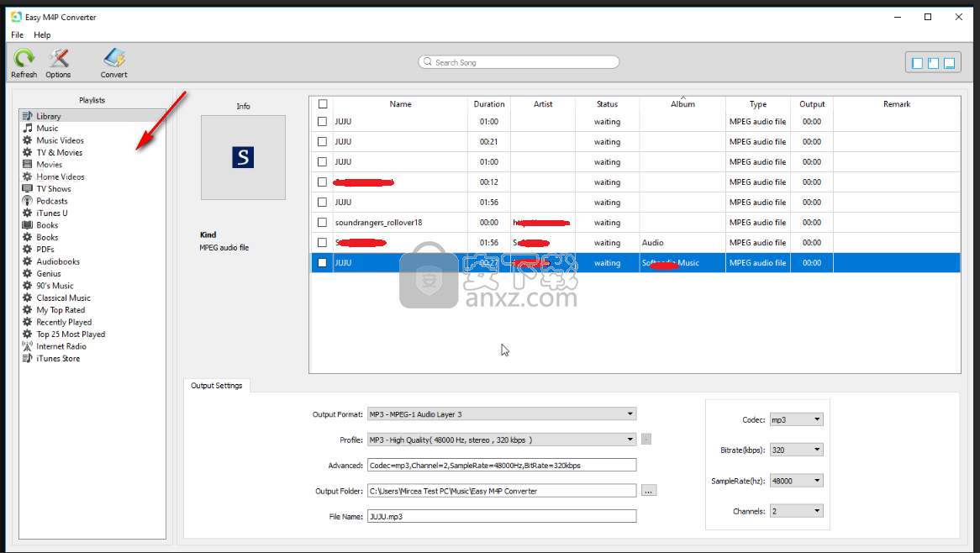
Task: Open the Music playlist note icon
Action: [x=28, y=128]
